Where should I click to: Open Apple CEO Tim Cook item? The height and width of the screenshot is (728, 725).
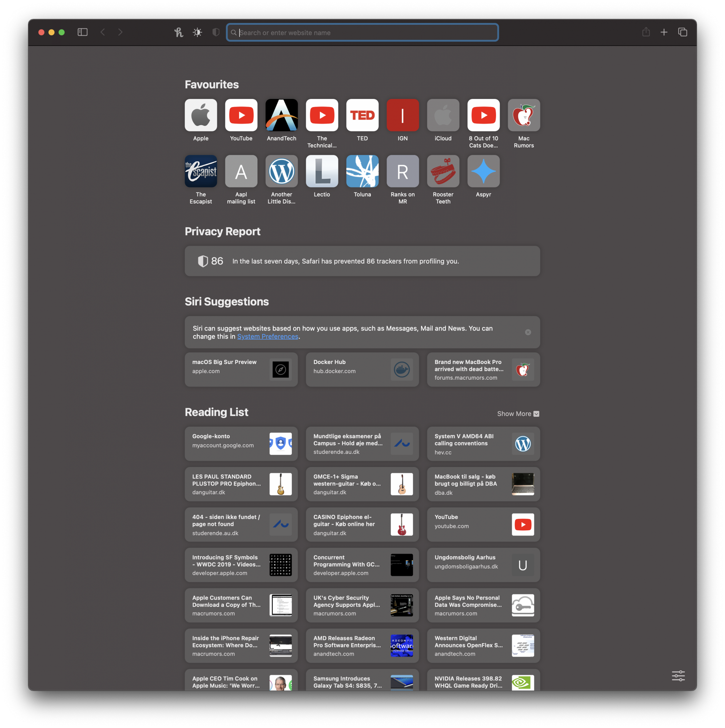point(241,680)
